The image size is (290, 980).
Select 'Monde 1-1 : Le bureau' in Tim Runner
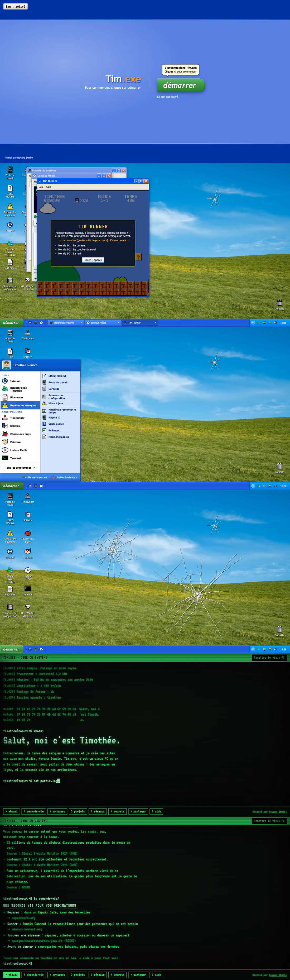tap(71, 245)
